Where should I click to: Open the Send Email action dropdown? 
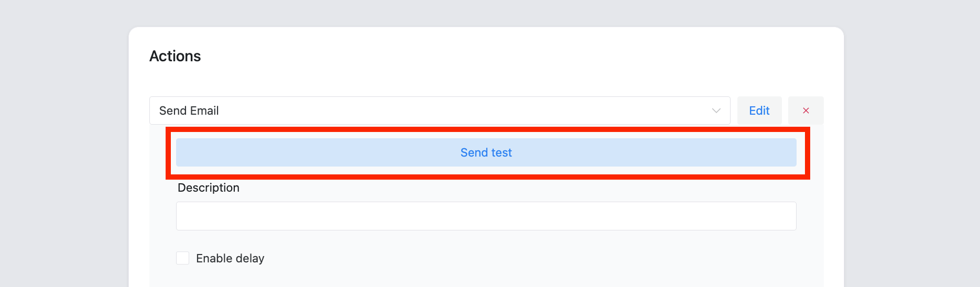[x=439, y=111]
